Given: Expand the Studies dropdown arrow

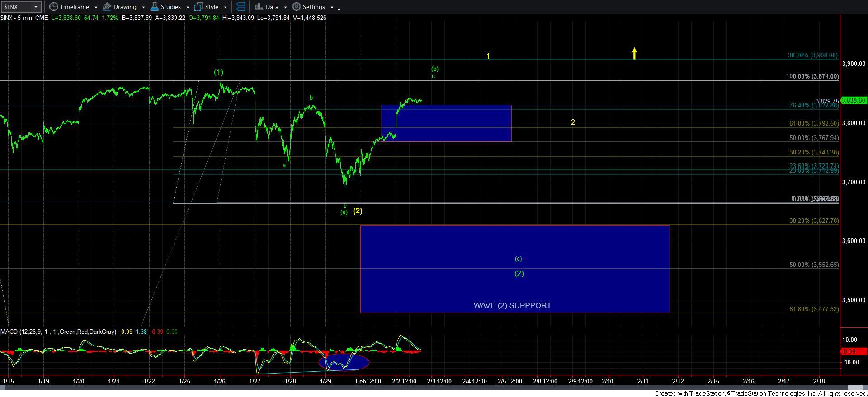Looking at the screenshot, I should coord(188,7).
